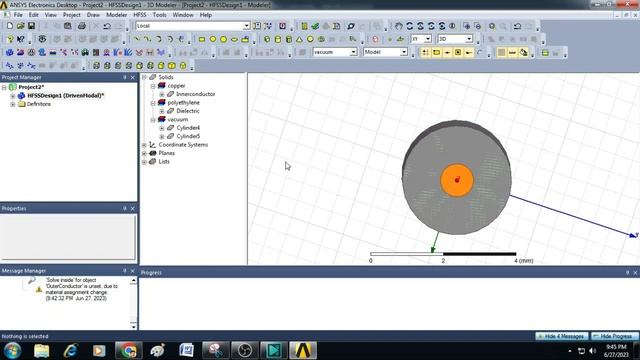The height and width of the screenshot is (360, 640).
Task: Click the Open project folder icon
Action: point(20,26)
